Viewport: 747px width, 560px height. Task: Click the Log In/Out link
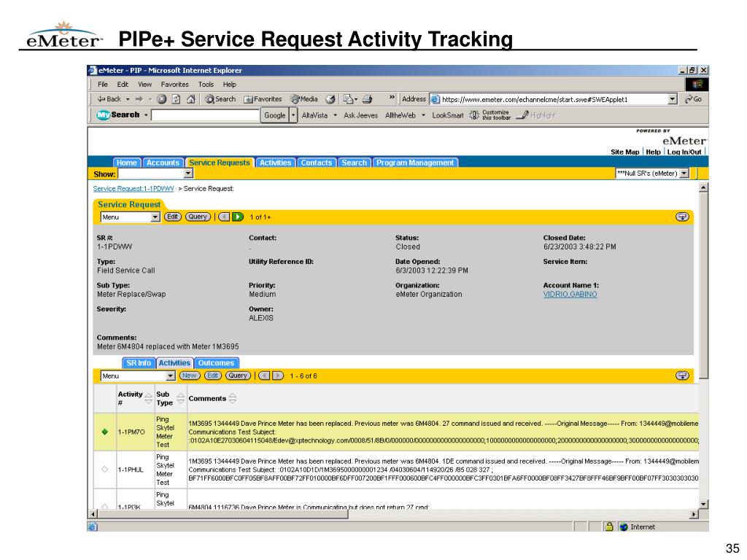pos(684,152)
